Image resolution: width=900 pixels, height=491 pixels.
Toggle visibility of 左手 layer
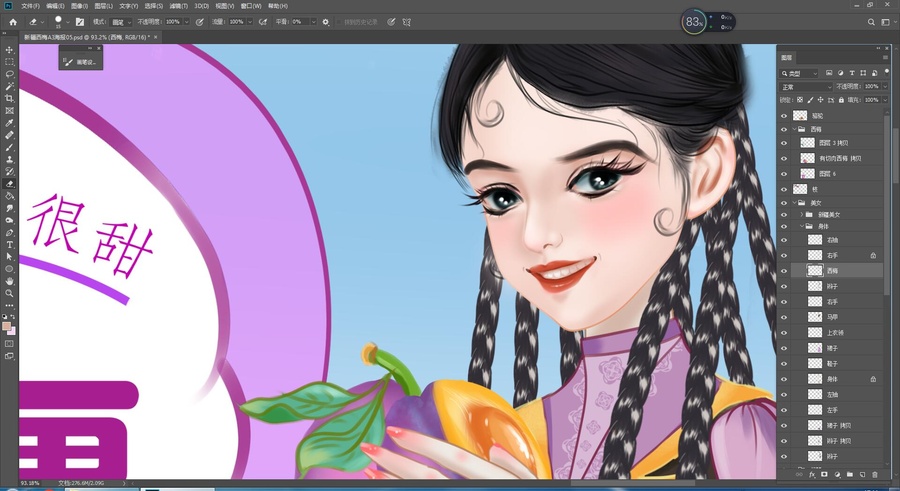(x=784, y=410)
